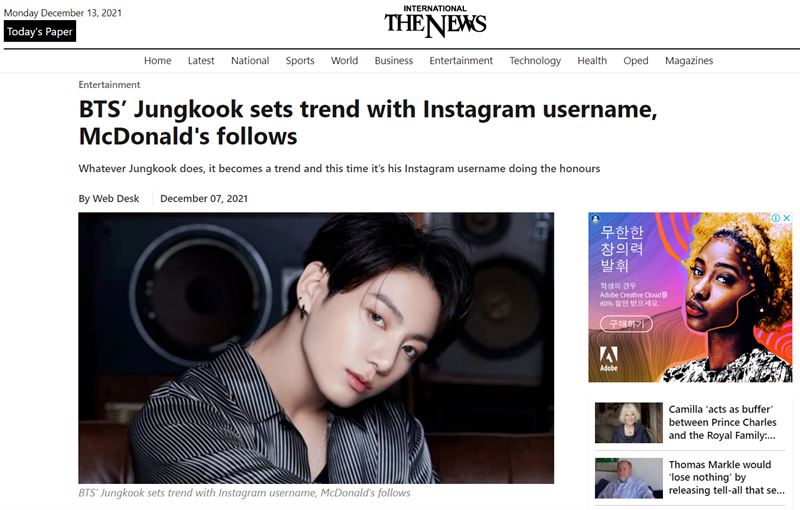The height and width of the screenshot is (510, 800).
Task: Navigate to Sports section
Action: pyautogui.click(x=299, y=61)
